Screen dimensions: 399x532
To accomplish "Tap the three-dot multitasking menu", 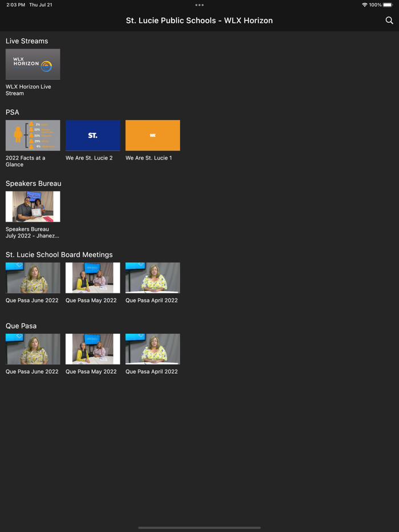I will point(199,5).
